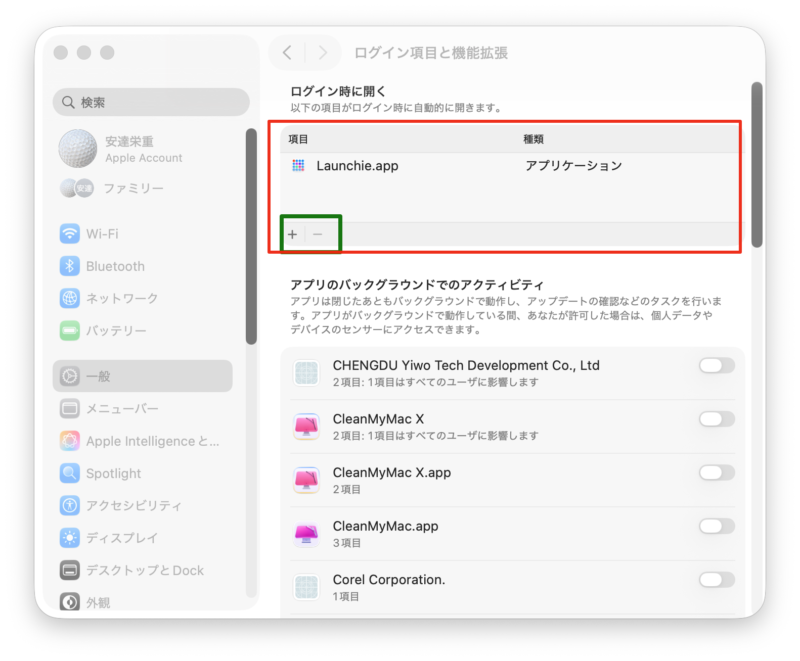Open メニューバー in the sidebar
800x661 pixels.
point(122,408)
